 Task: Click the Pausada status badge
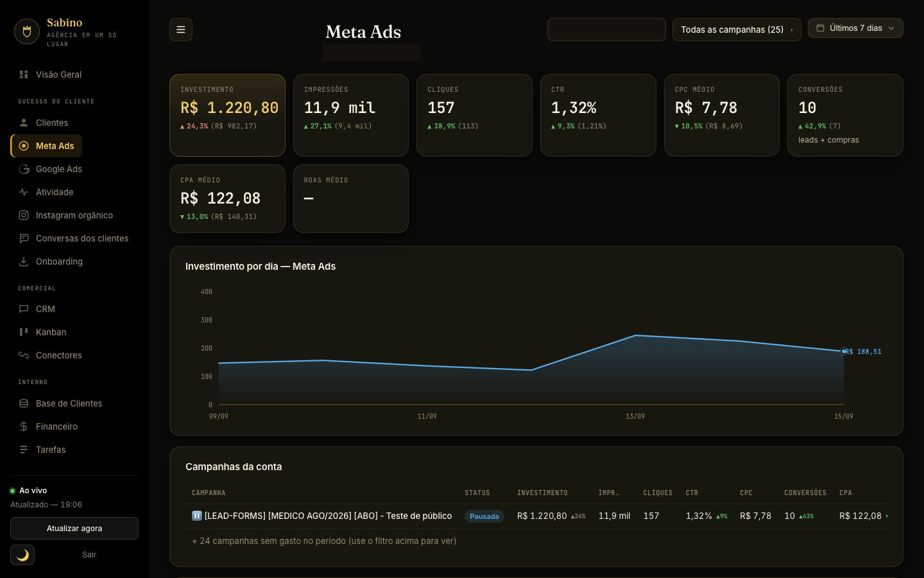[484, 516]
